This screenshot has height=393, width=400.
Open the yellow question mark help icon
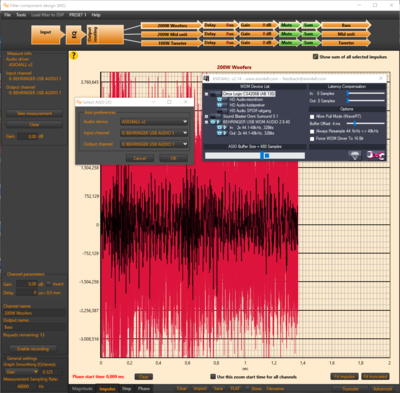pos(74,56)
